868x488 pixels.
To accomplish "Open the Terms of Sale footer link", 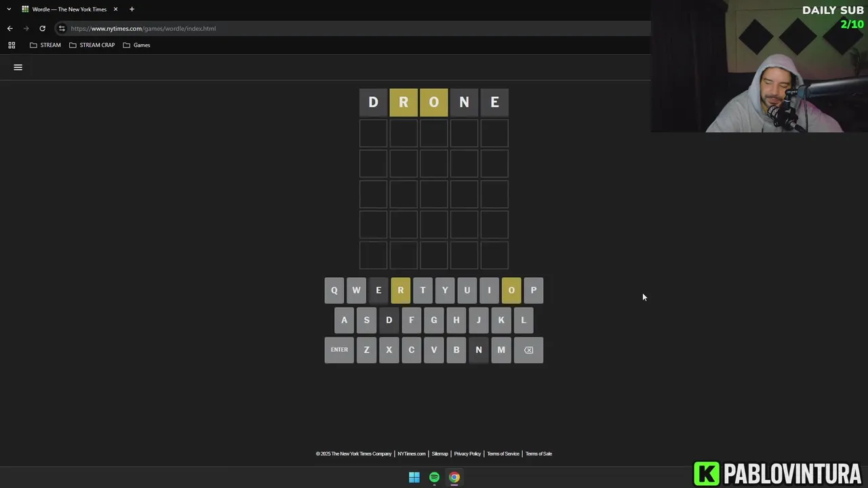I will [x=538, y=453].
